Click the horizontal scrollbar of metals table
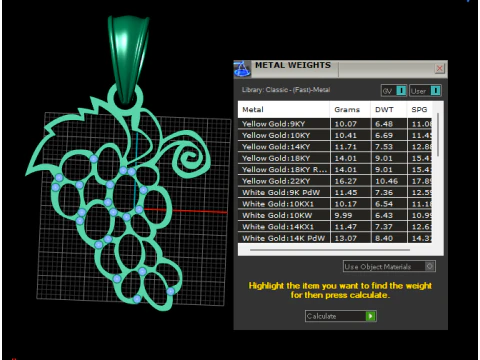This screenshot has height=360, width=480. 330,249
